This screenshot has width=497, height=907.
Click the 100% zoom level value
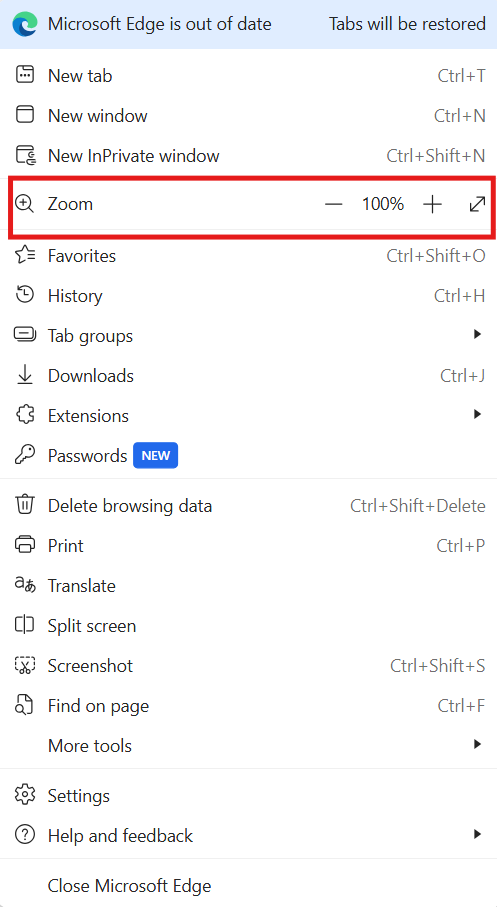tap(383, 204)
